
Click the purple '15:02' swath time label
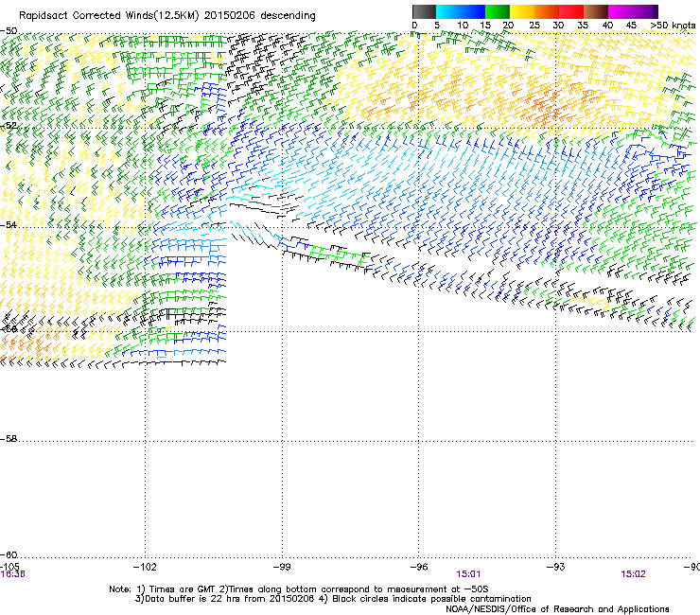click(633, 574)
